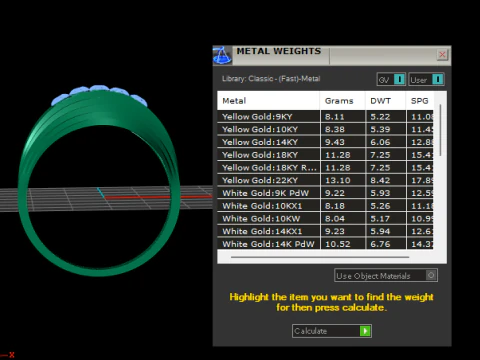Click the Use Object Materials button label
This screenshot has width=480, height=360.
(x=373, y=276)
